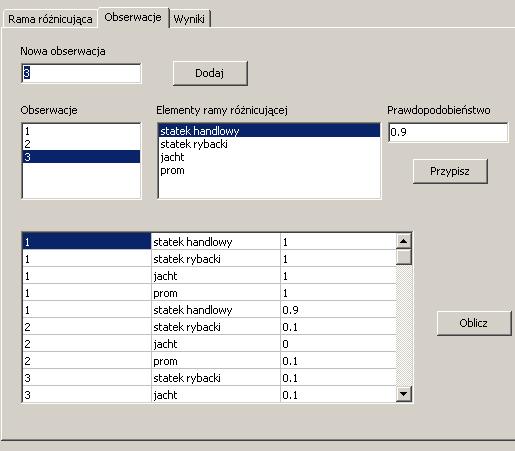Select observation 1 in Obserwacje list
Viewport: 515px width, 451px height.
tap(81, 131)
